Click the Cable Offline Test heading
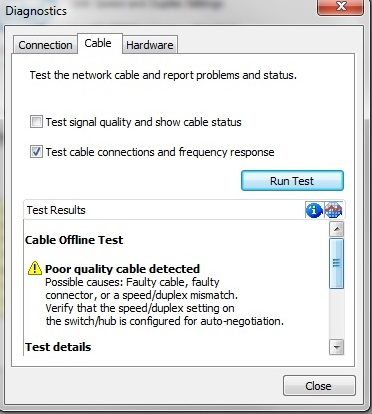Image resolution: width=372 pixels, height=414 pixels. (74, 240)
